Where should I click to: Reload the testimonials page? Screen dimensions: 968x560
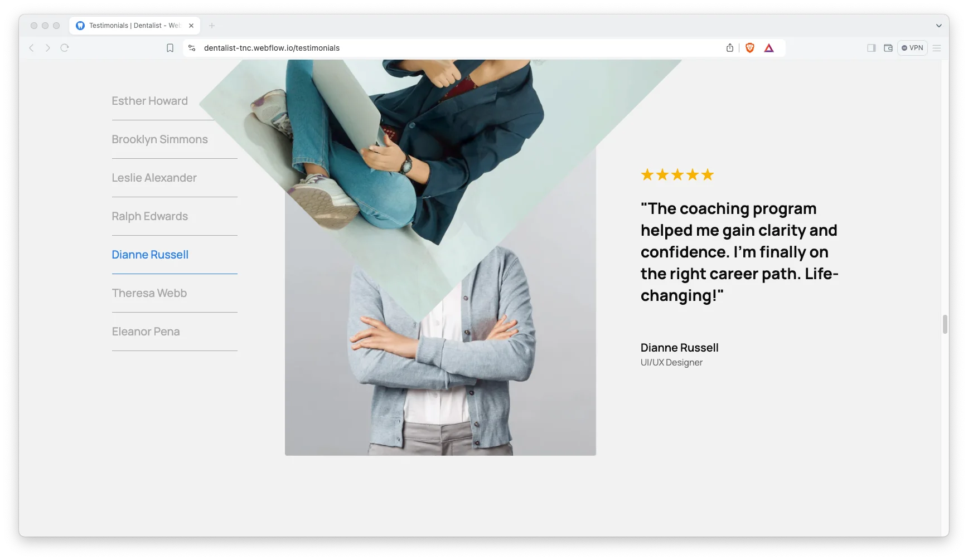pyautogui.click(x=65, y=48)
